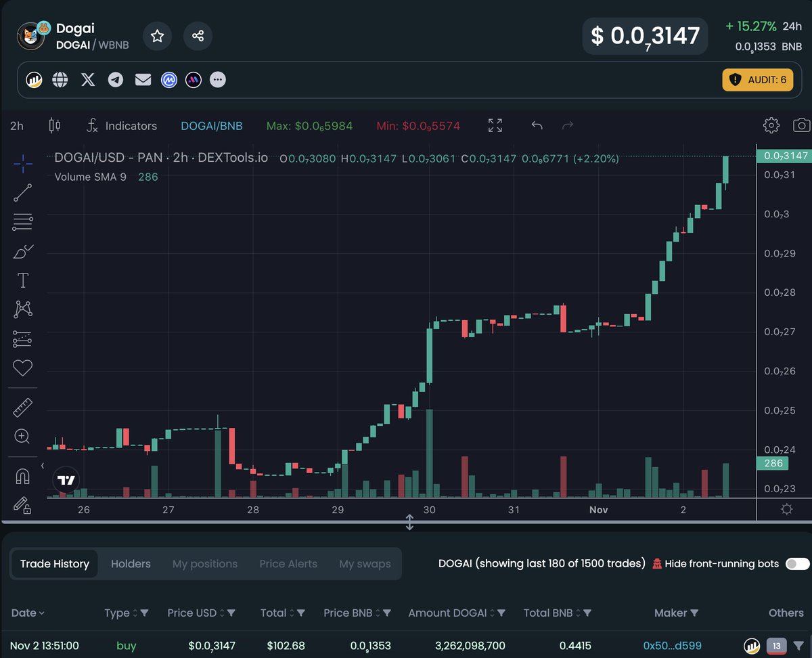812x658 pixels.
Task: Filter the Price BNB column
Action: click(x=388, y=613)
